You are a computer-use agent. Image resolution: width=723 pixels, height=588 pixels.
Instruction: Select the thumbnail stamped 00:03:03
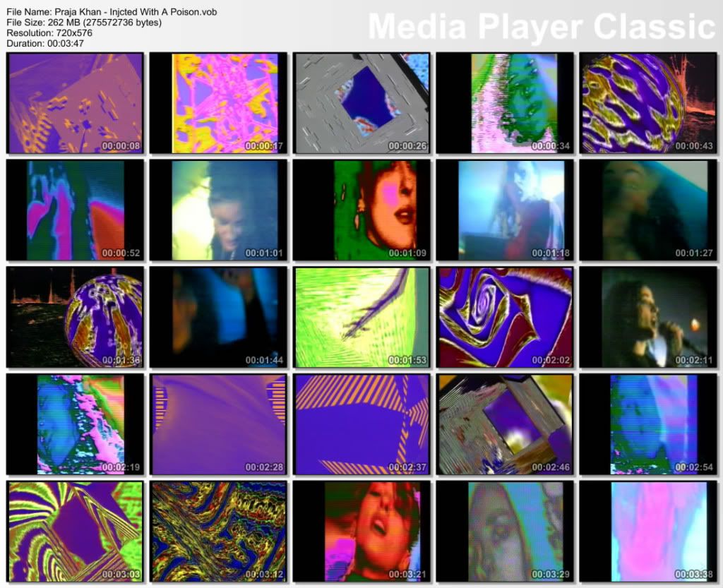75,532
